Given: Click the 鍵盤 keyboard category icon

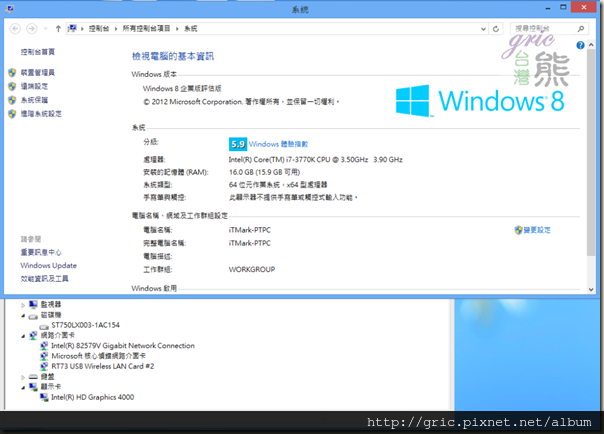Looking at the screenshot, I should tap(33, 377).
